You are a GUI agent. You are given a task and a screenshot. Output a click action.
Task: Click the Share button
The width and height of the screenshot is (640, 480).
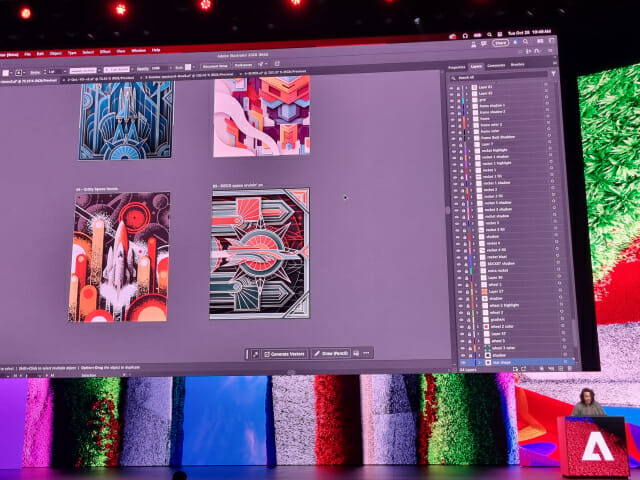click(500, 43)
